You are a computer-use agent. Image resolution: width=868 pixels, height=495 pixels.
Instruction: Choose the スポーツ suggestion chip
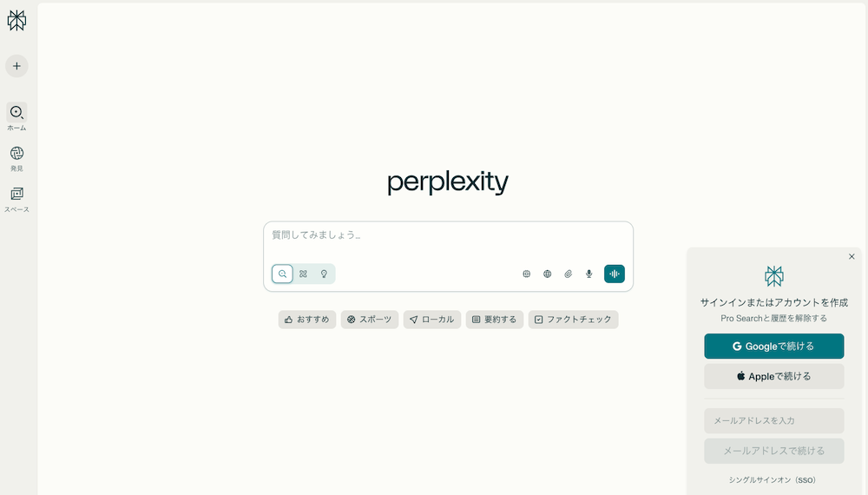pyautogui.click(x=371, y=320)
